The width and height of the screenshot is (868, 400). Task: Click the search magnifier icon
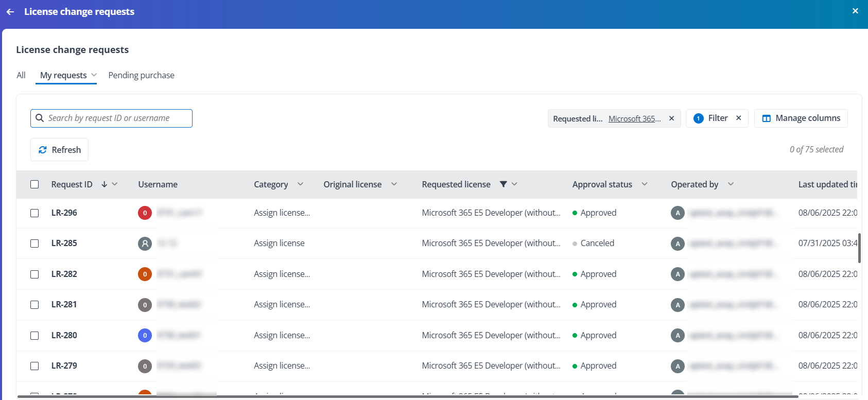coord(40,118)
